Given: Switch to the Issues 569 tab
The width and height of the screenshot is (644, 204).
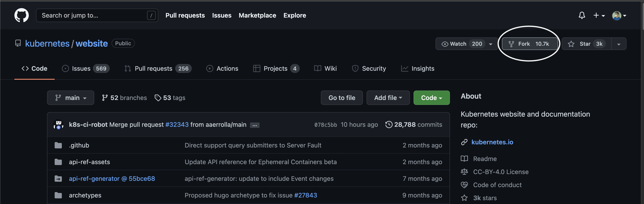Looking at the screenshot, I should [85, 68].
